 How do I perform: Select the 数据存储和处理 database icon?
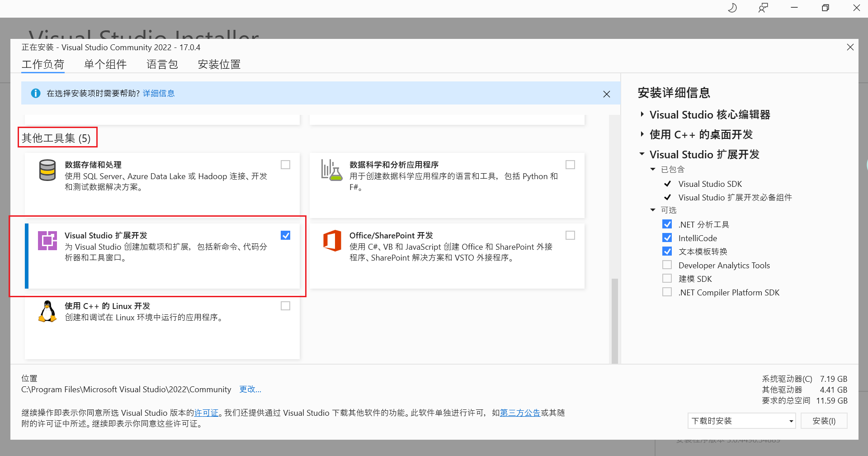click(47, 171)
